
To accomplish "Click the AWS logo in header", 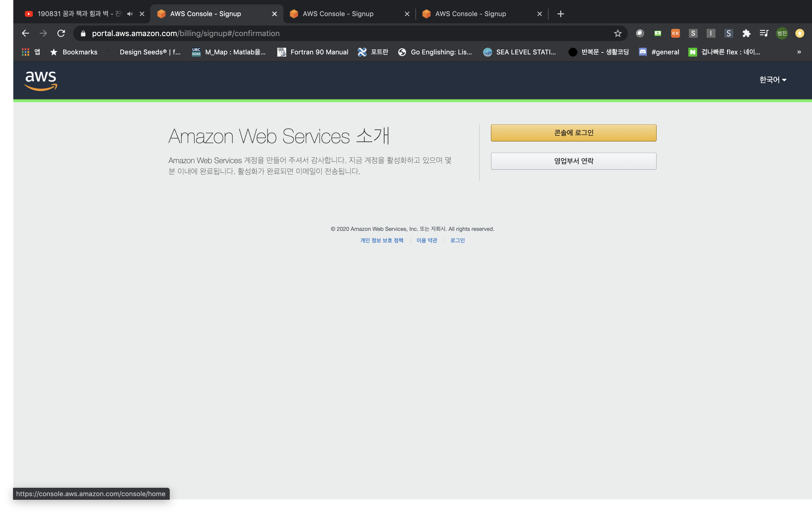I will [41, 80].
